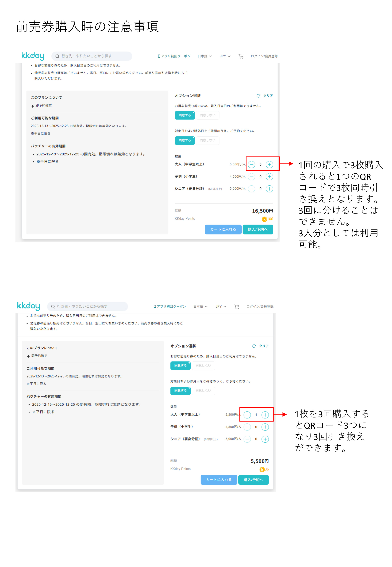Image resolution: width=392 pixels, height=567 pixels.
Task: Focus the top search field 行き先・やりたいこと
Action: pos(92,56)
